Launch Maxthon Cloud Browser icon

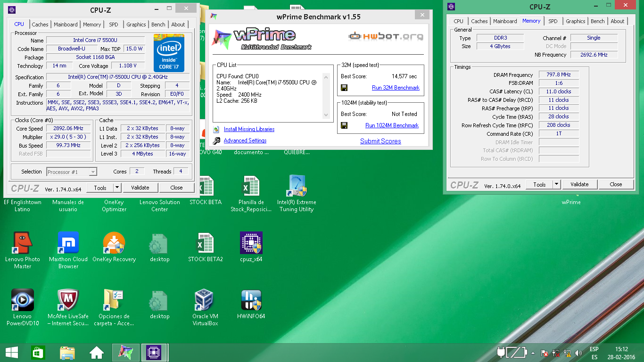point(68,243)
